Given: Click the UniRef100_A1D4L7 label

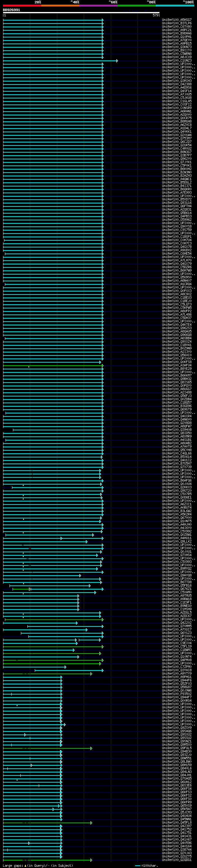Looking at the screenshot, I should pyautogui.click(x=177, y=128).
